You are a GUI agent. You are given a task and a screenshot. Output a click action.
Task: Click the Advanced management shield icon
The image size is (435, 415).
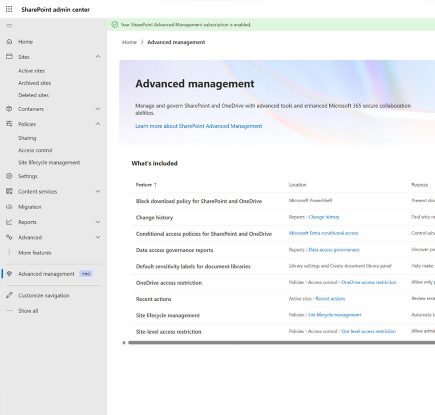[x=9, y=274]
